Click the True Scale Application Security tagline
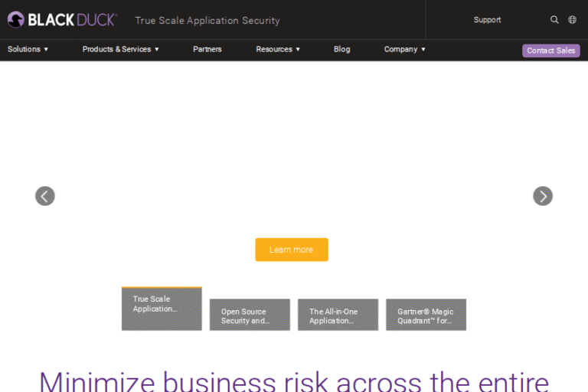Image resolution: width=588 pixels, height=392 pixels. coord(207,21)
